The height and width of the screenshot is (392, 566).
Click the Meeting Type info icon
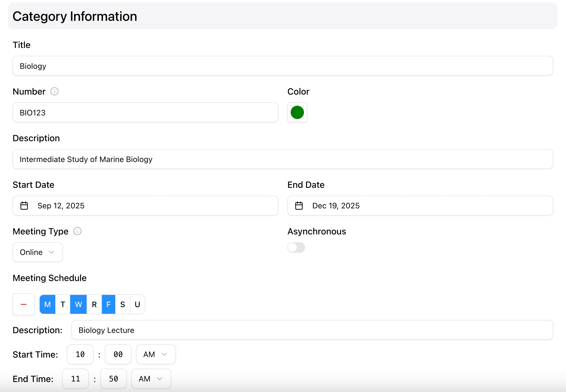[77, 231]
